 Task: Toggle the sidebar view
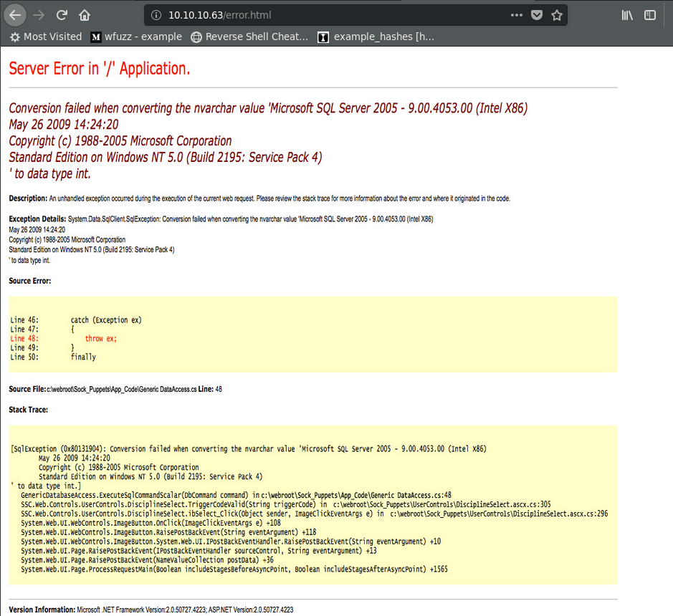tap(649, 14)
